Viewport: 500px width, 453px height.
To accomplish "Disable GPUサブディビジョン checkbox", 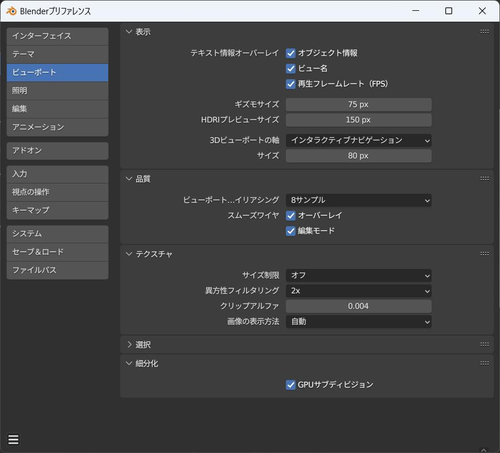I will (291, 385).
